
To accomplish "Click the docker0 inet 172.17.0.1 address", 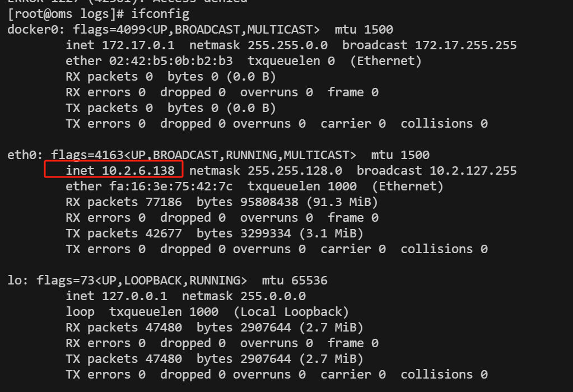I will point(138,45).
